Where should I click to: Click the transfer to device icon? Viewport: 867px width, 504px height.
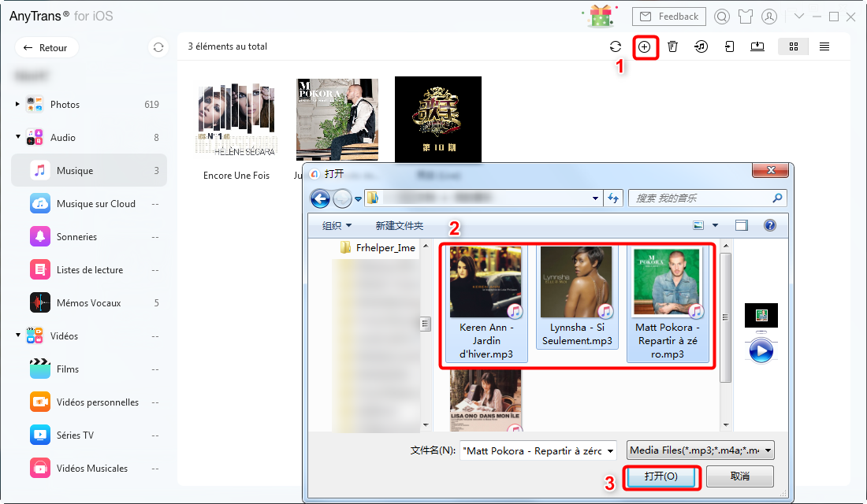pyautogui.click(x=729, y=47)
